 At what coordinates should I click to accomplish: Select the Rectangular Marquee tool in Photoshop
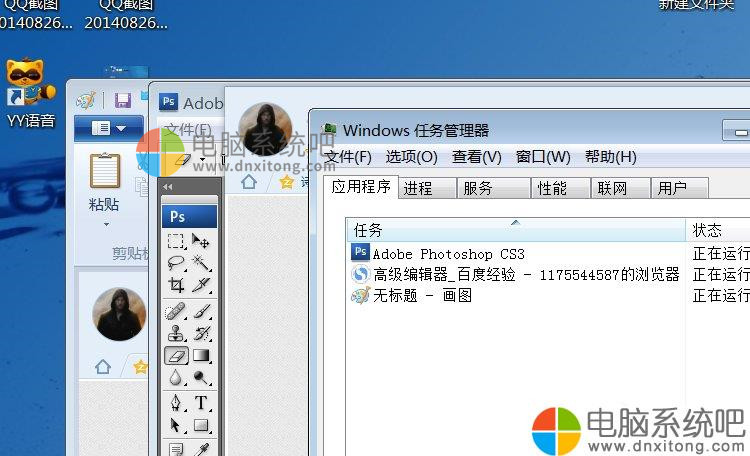(x=176, y=241)
